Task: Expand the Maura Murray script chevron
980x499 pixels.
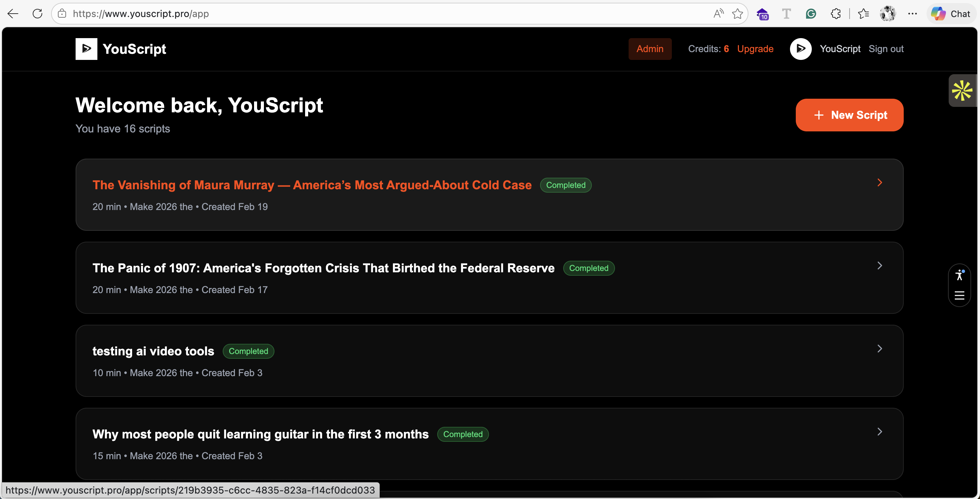Action: pos(879,182)
